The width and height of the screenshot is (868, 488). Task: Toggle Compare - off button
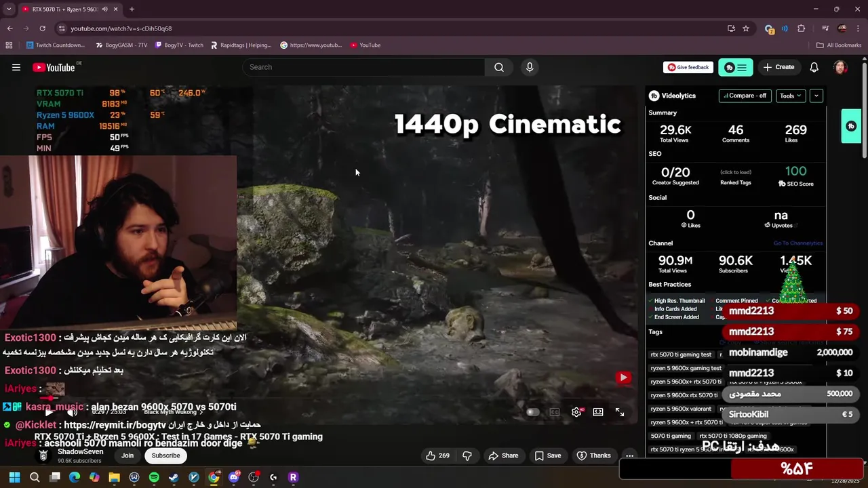point(745,96)
